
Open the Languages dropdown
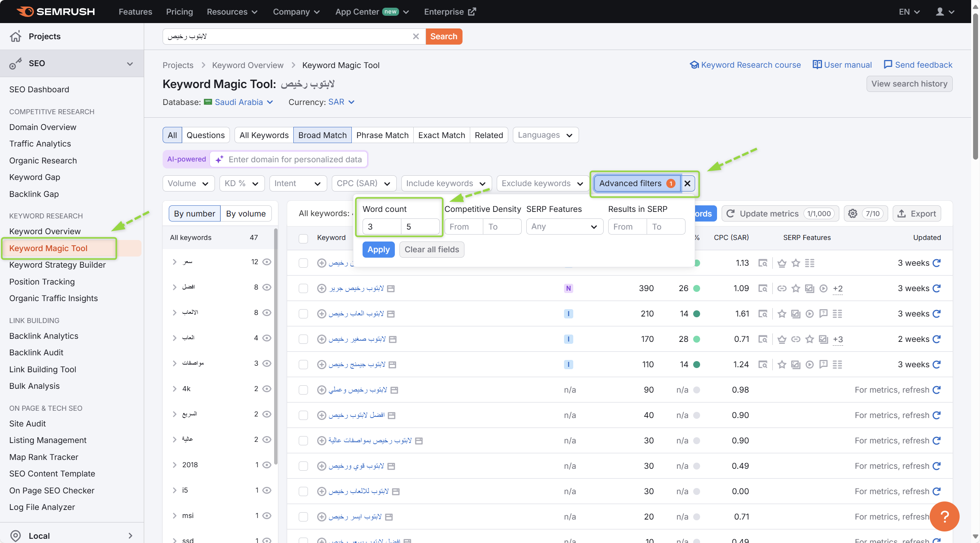click(545, 135)
